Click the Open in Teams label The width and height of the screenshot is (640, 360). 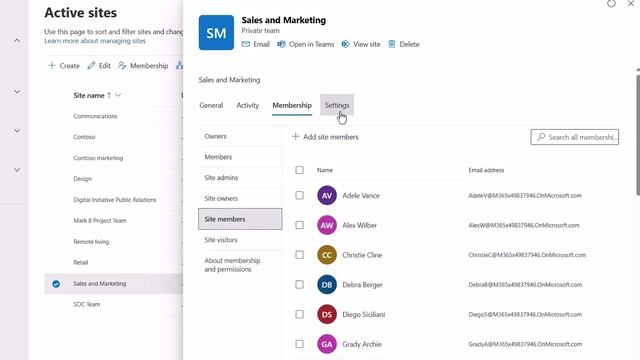[311, 44]
